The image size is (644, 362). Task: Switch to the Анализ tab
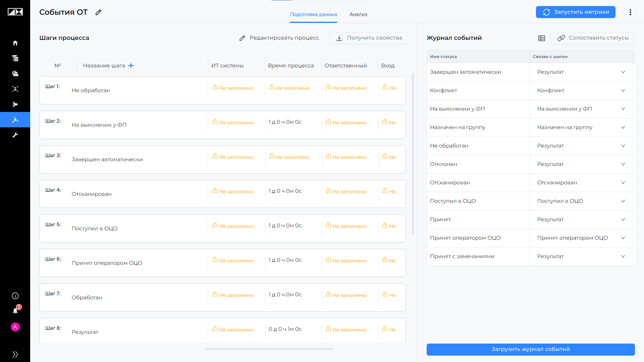358,14
